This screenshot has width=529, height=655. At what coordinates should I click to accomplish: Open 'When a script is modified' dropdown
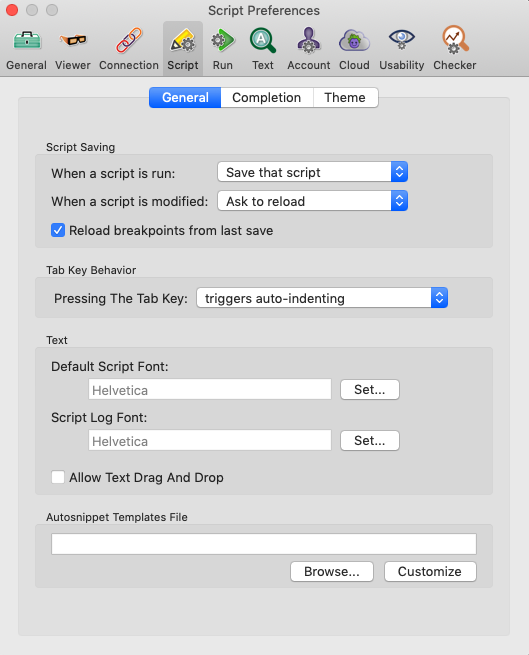point(313,201)
